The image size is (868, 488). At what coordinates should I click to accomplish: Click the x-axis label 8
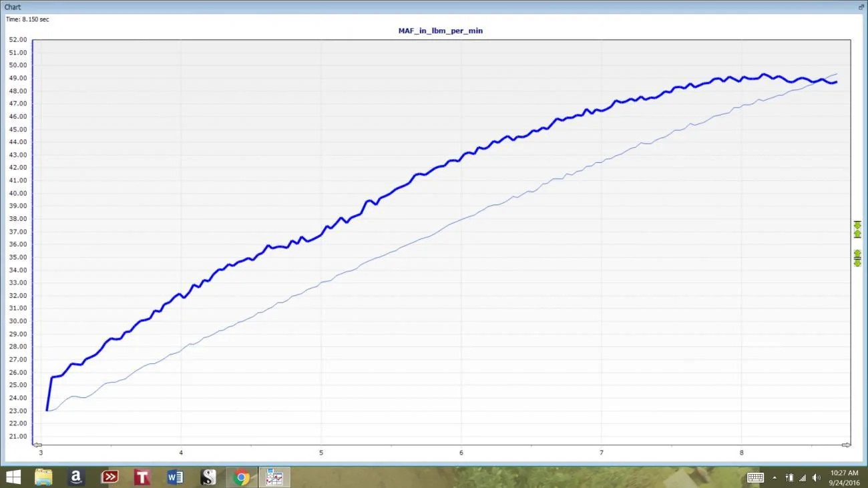[x=742, y=453]
